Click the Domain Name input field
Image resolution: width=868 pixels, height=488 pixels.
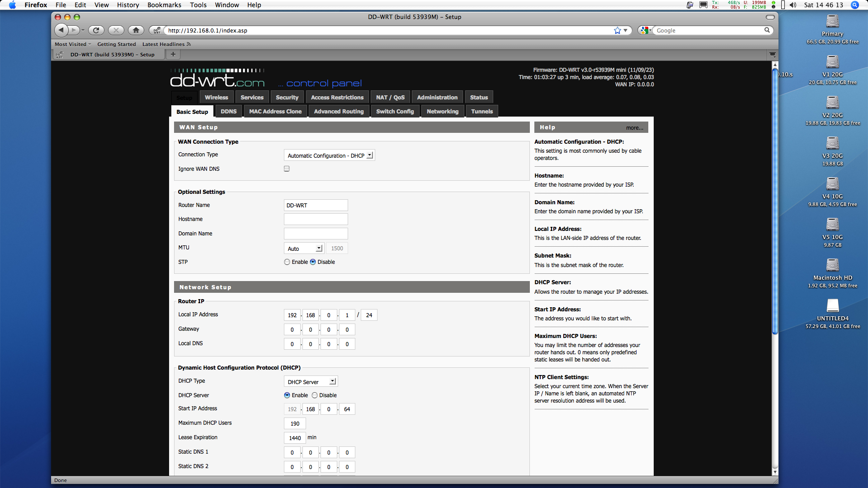(316, 234)
